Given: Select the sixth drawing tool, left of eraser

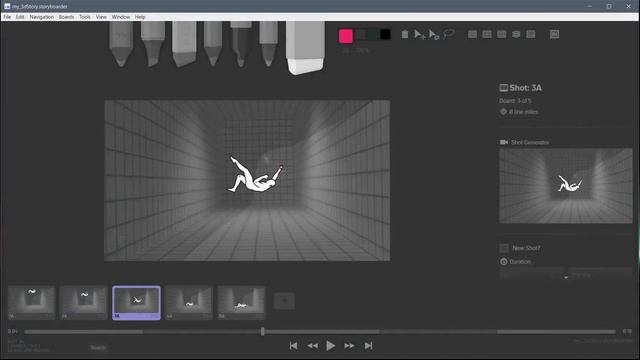Looking at the screenshot, I should click(x=269, y=44).
